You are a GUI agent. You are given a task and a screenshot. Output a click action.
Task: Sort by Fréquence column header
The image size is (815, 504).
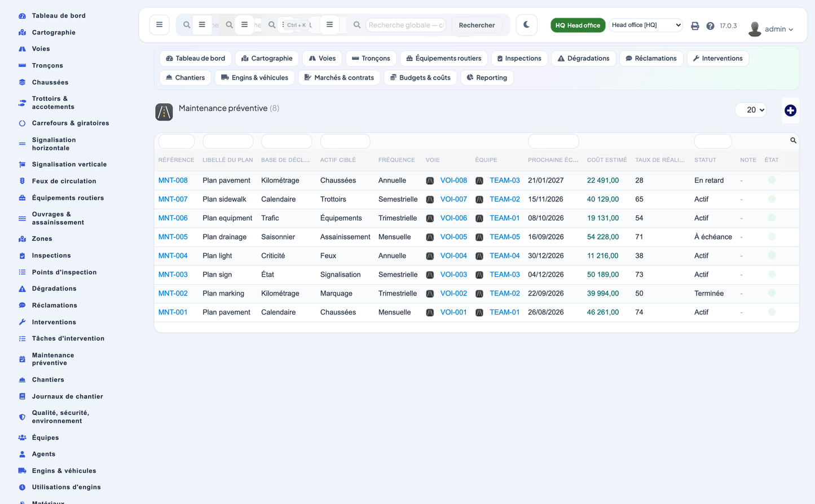click(x=397, y=160)
